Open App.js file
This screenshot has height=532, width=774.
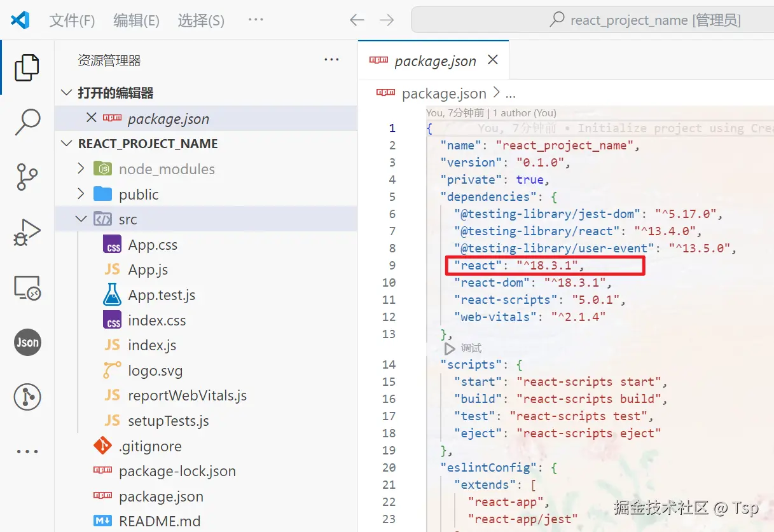(x=148, y=269)
